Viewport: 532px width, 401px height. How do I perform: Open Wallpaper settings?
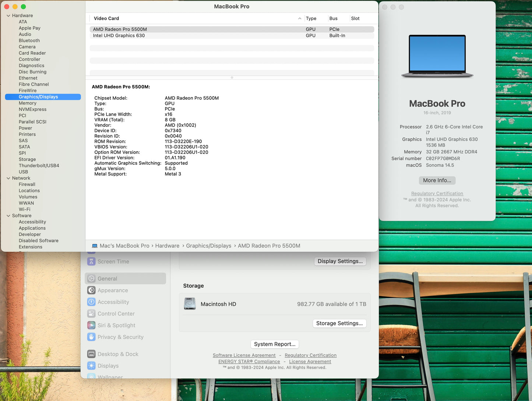[x=110, y=376]
